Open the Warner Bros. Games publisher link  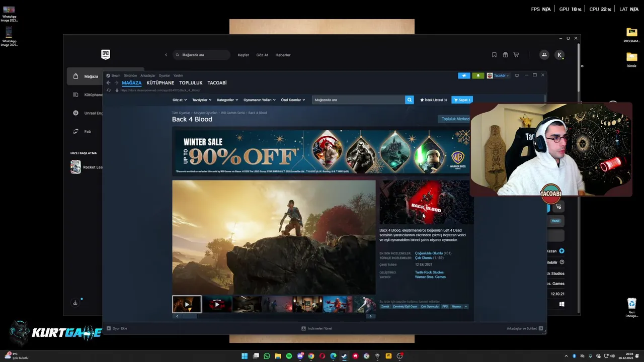click(x=430, y=277)
